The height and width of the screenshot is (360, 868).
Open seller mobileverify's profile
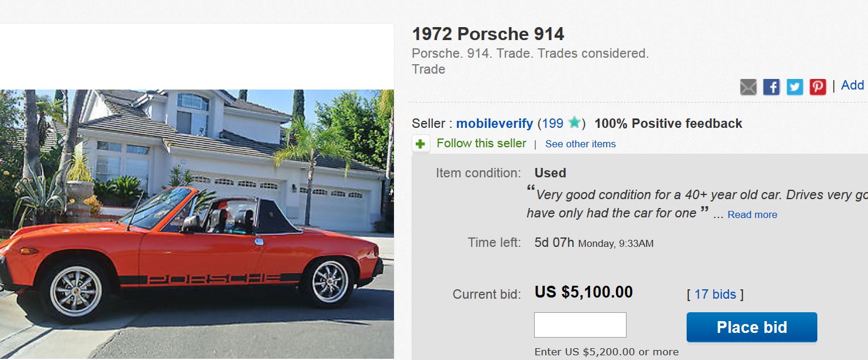(x=494, y=124)
